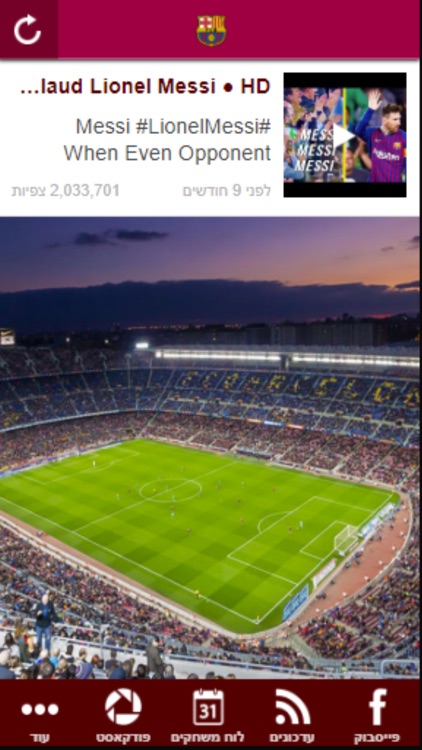Click the FC Barcelona crest logo
Screen dimensions: 422x750
211,30
